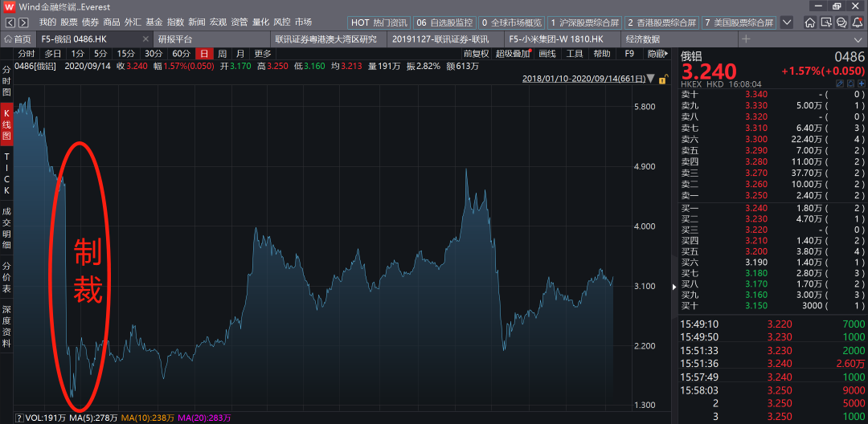This screenshot has width=868, height=424.
Task: Click the 2 香港股票综合屏 shortcut button
Action: coord(662,22)
